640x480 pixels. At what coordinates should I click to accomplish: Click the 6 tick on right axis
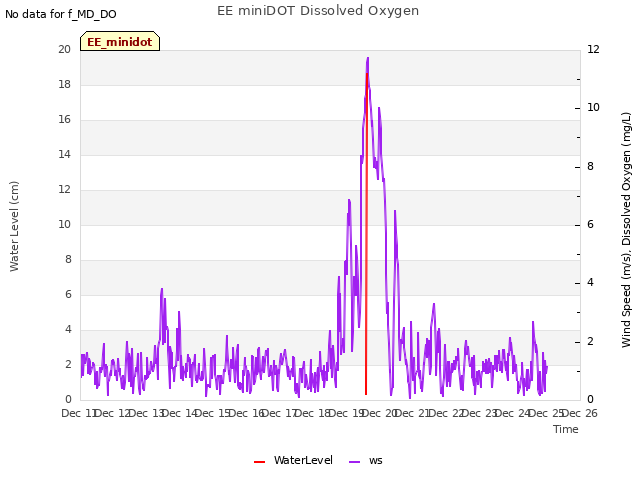pyautogui.click(x=590, y=224)
